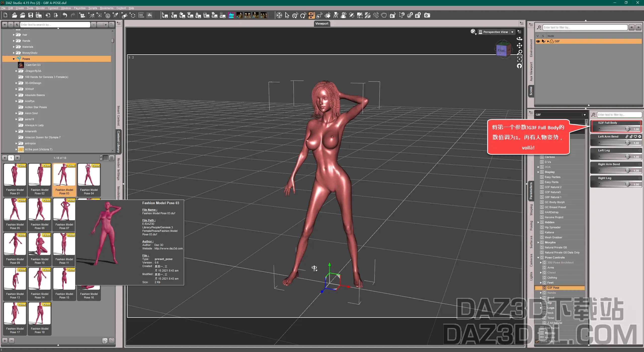The width and height of the screenshot is (644, 352).
Task: Open the Render menu
Action: [41, 8]
